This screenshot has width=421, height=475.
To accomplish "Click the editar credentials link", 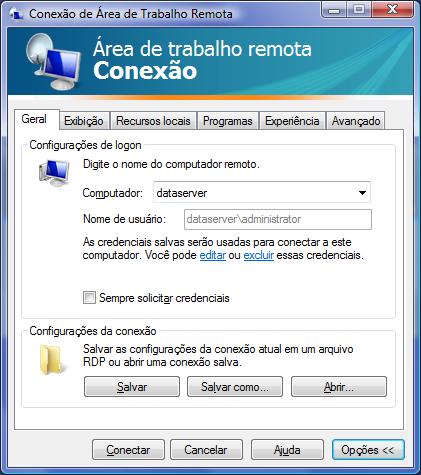I will (x=213, y=255).
